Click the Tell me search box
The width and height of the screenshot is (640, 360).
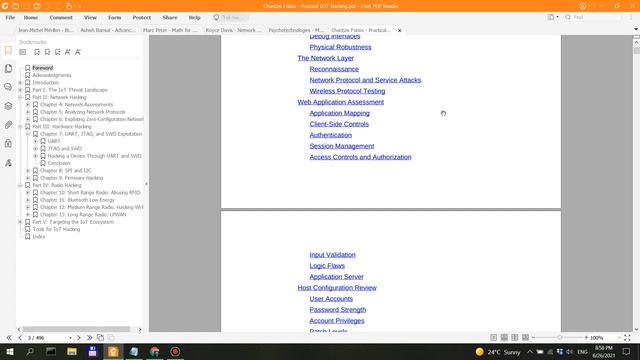[231, 18]
